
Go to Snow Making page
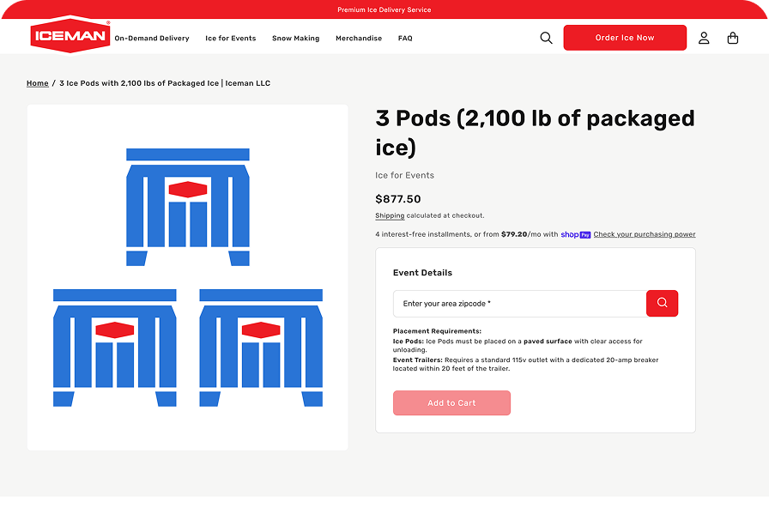pos(295,39)
